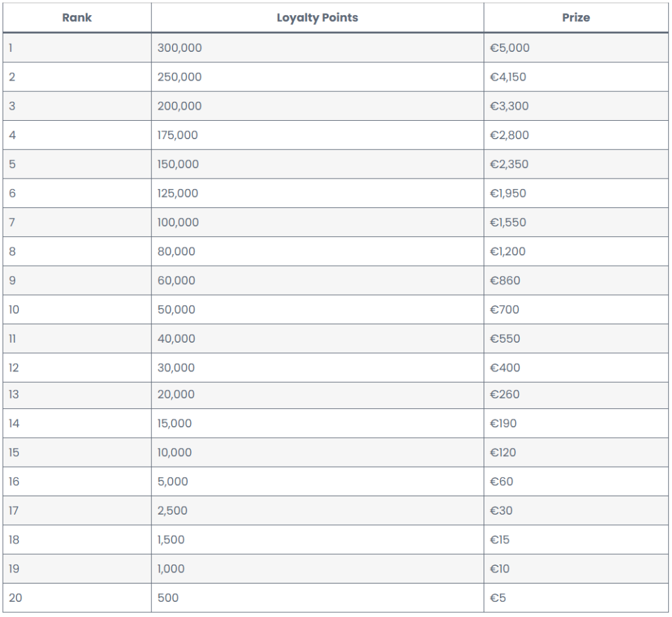This screenshot has height=617, width=672.
Task: Click the 60,000 loyalty points cell
Action: [318, 280]
